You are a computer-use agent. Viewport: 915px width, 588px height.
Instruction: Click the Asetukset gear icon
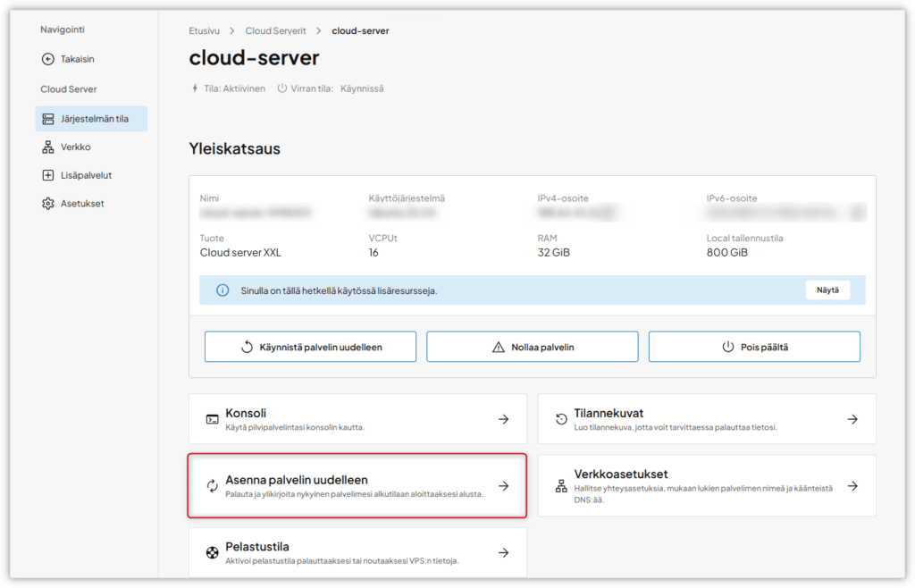coord(48,204)
